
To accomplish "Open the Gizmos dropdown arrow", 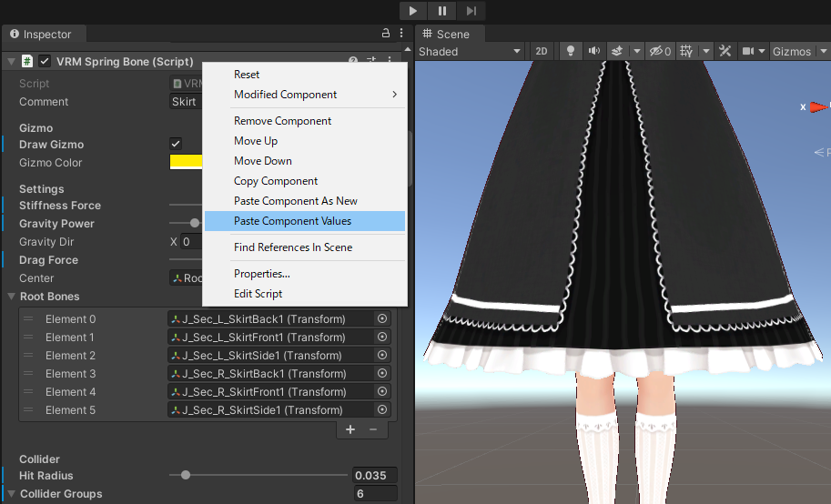I will (x=823, y=52).
